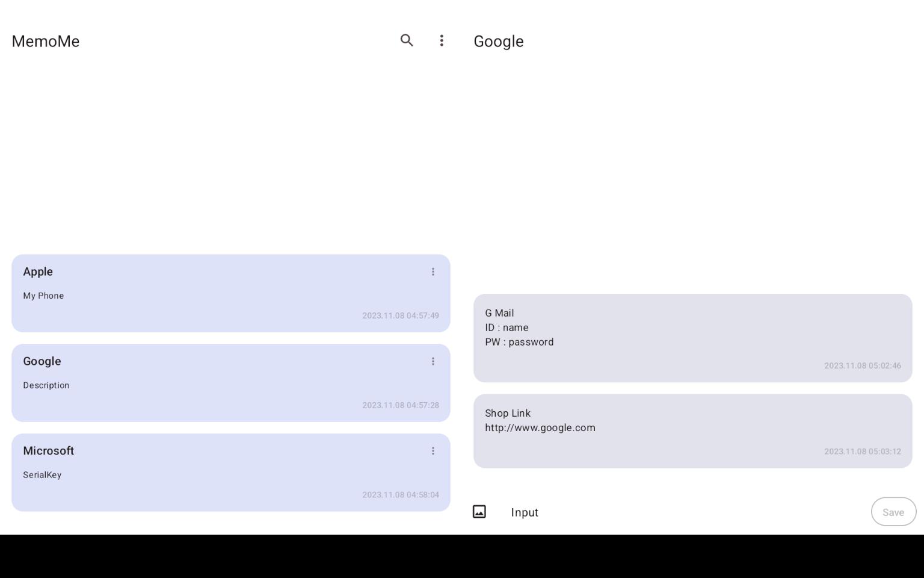
Task: Focus the Input text field
Action: 685,512
